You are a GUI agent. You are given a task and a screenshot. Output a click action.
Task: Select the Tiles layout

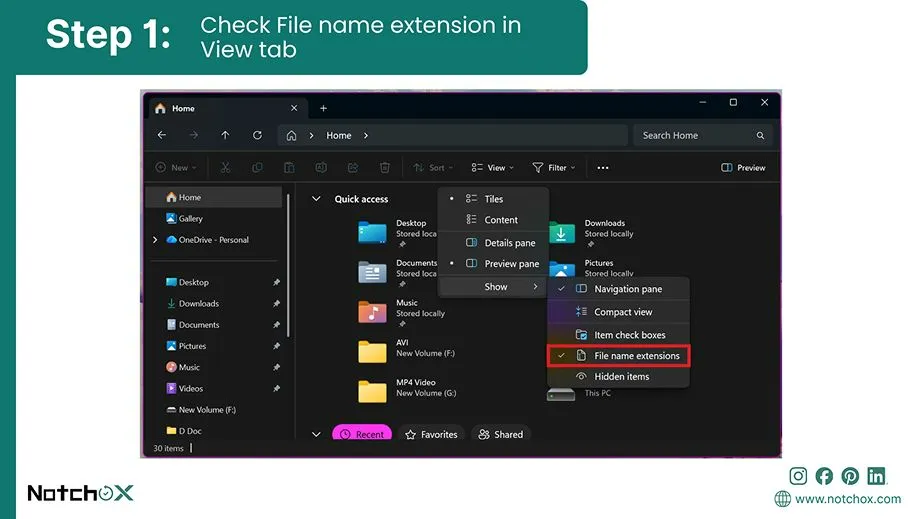pyautogui.click(x=494, y=199)
